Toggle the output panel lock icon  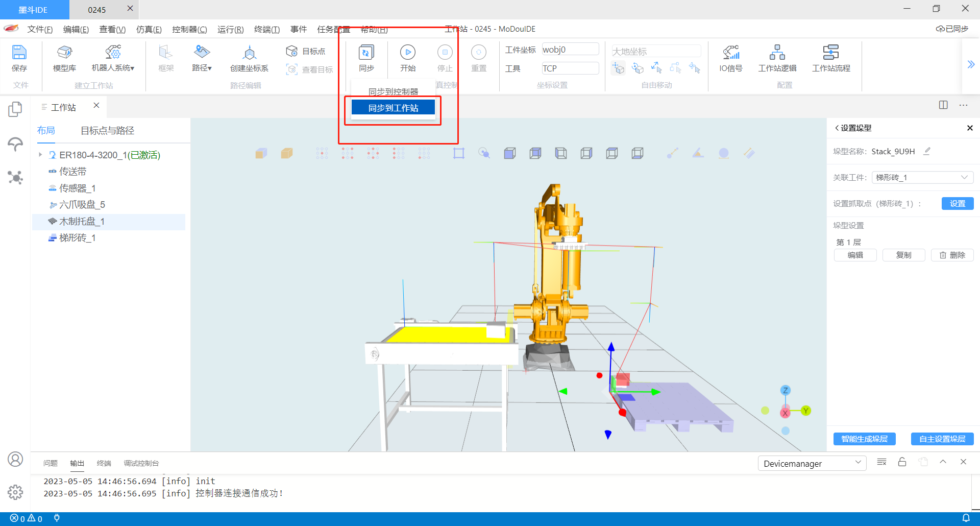pos(902,462)
